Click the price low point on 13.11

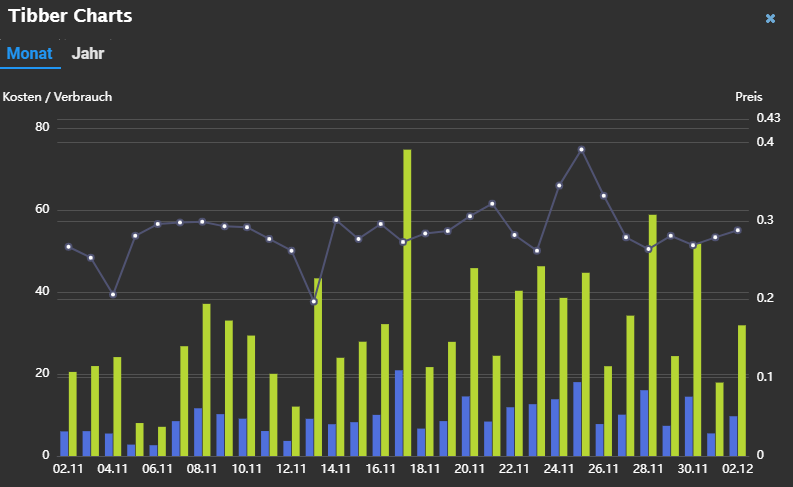pos(314,301)
